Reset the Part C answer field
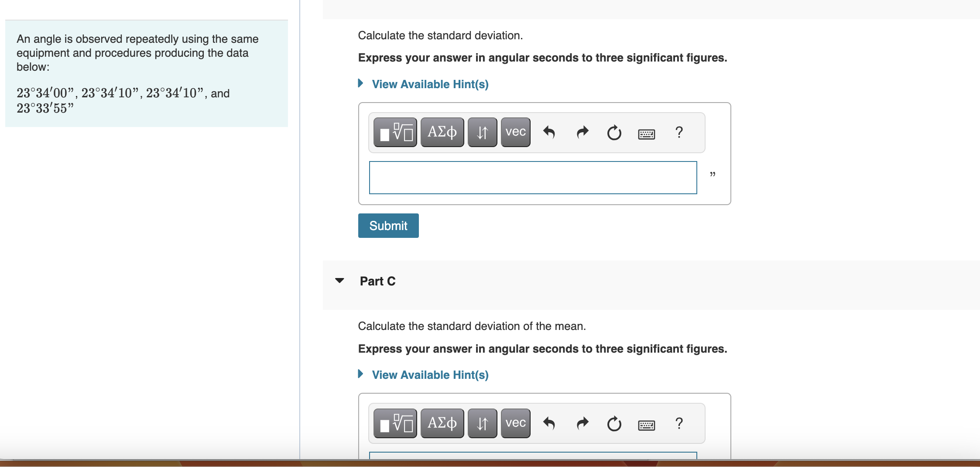This screenshot has width=980, height=467. (614, 423)
